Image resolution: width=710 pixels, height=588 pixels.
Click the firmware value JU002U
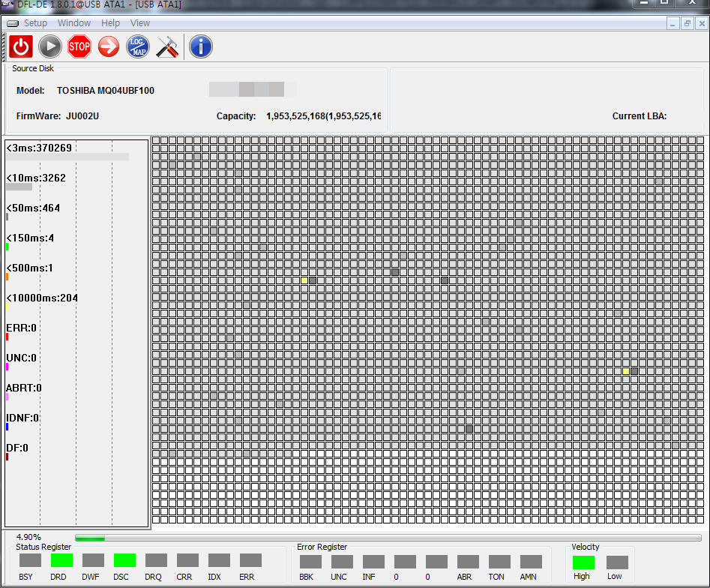(82, 116)
